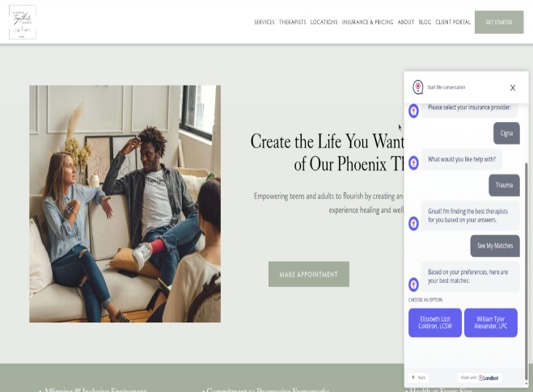Open the Therapists menu item
Screen dimensions: 533x392
pos(292,22)
